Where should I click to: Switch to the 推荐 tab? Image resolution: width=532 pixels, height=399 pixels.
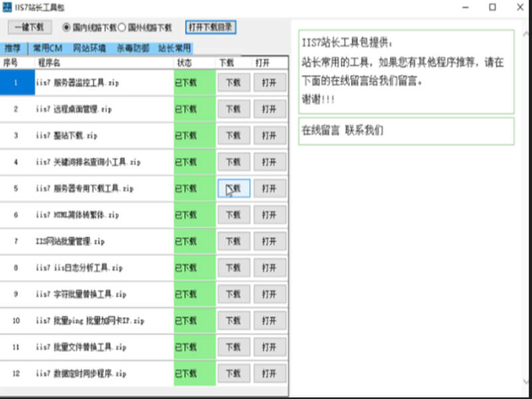coord(13,49)
